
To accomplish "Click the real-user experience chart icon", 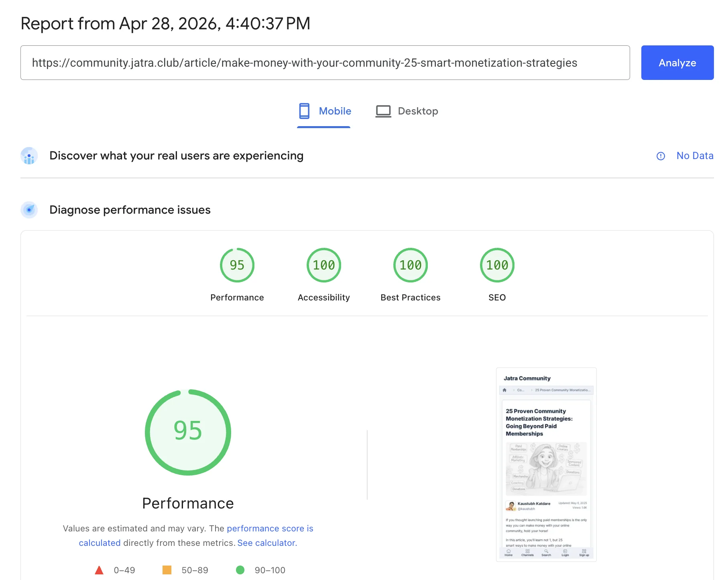I will pyautogui.click(x=28, y=156).
